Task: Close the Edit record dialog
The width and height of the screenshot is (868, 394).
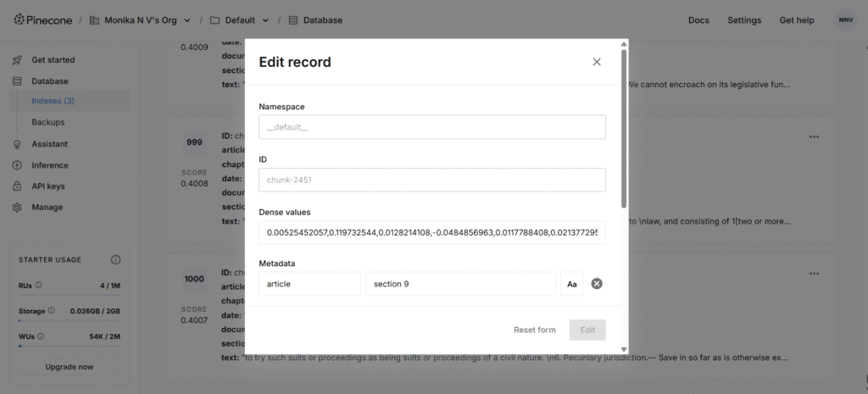Action: coord(597,62)
